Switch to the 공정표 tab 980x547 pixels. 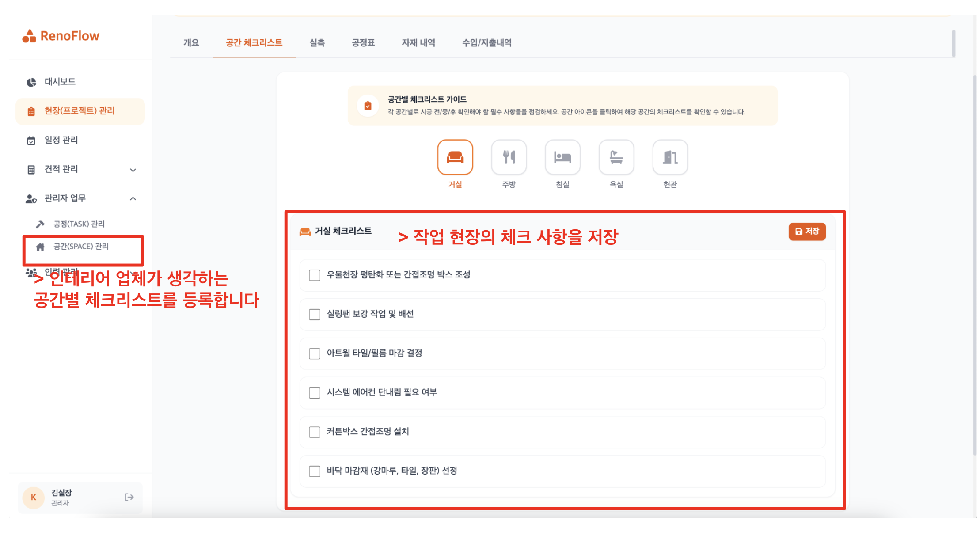coord(363,43)
